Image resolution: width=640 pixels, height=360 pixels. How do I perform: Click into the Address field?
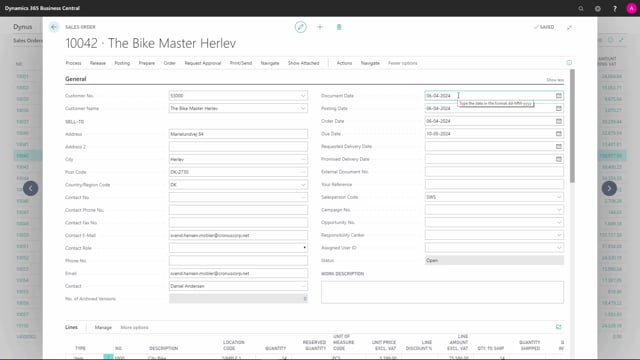[238, 134]
